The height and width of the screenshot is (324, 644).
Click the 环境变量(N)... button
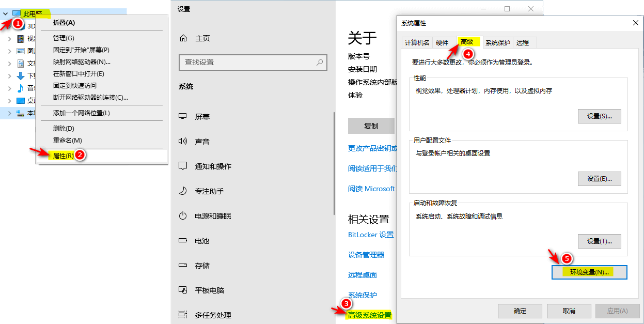click(x=589, y=272)
